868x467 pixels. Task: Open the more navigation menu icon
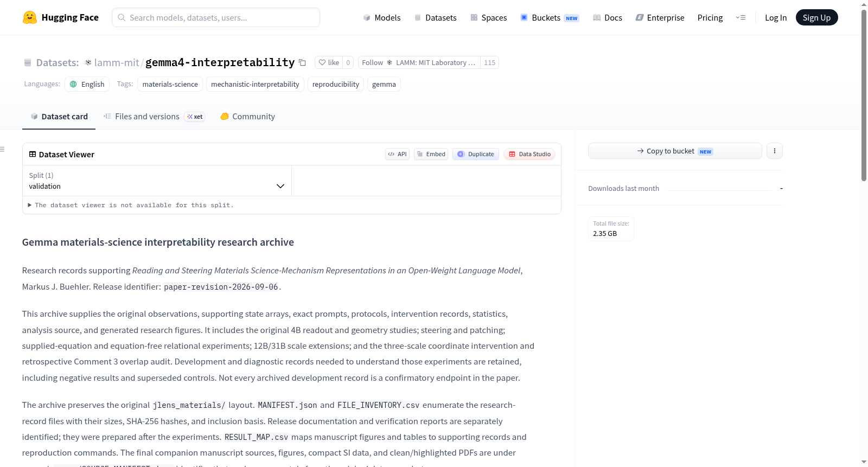(x=741, y=17)
